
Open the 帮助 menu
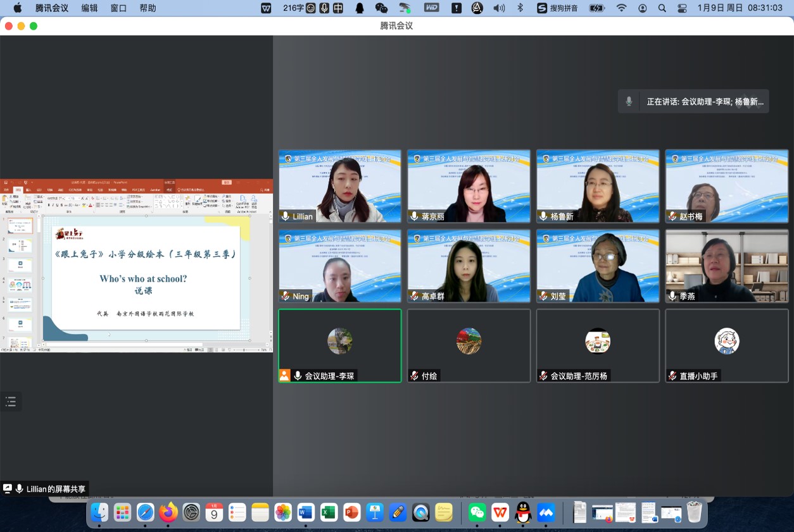pos(148,8)
